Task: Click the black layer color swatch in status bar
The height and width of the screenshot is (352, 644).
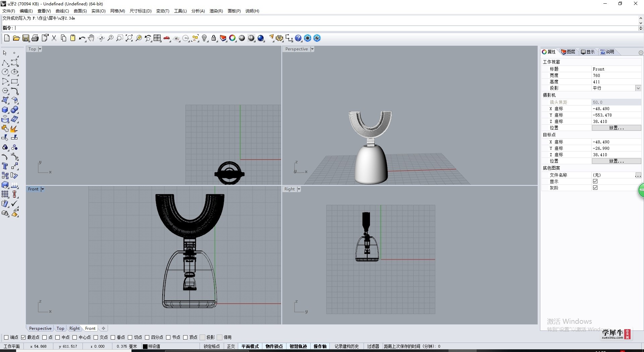Action: pos(145,346)
